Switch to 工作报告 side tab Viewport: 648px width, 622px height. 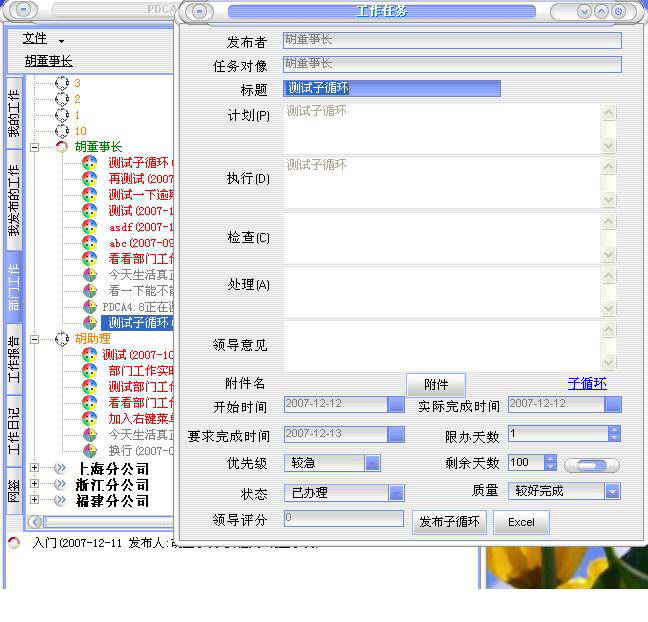(14, 359)
